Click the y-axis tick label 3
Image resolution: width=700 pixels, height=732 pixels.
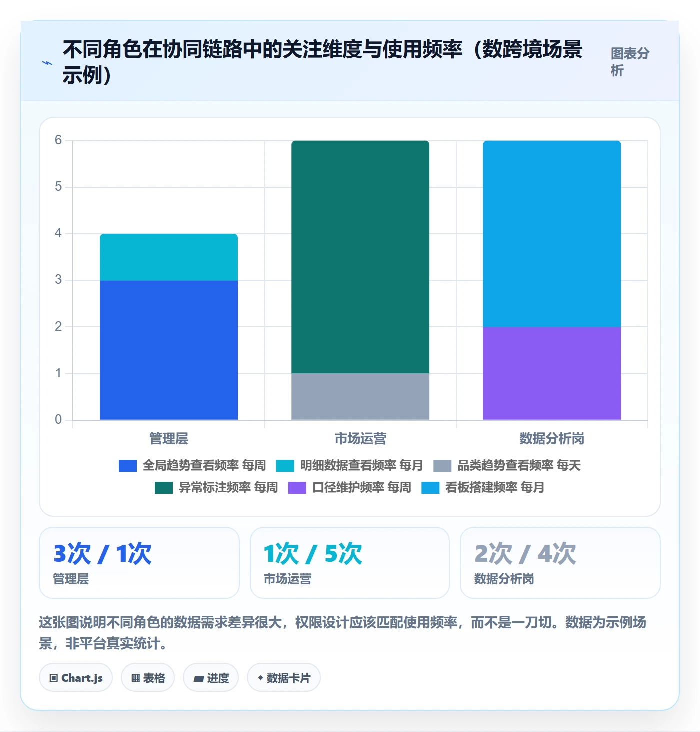click(58, 280)
